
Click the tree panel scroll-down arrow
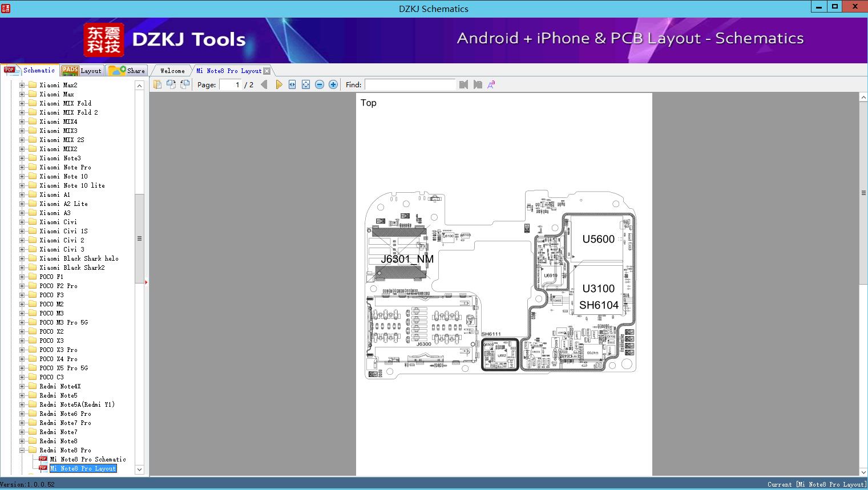point(139,469)
